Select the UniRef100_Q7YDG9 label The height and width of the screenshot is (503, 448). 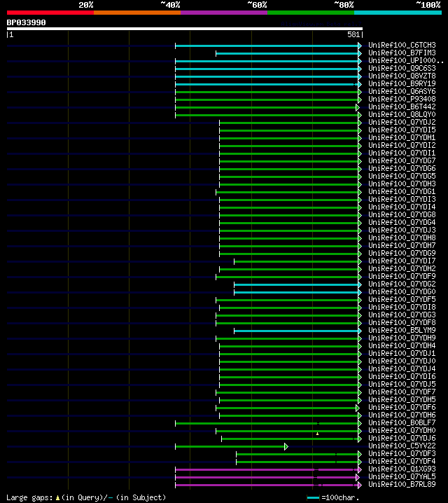[x=402, y=253]
